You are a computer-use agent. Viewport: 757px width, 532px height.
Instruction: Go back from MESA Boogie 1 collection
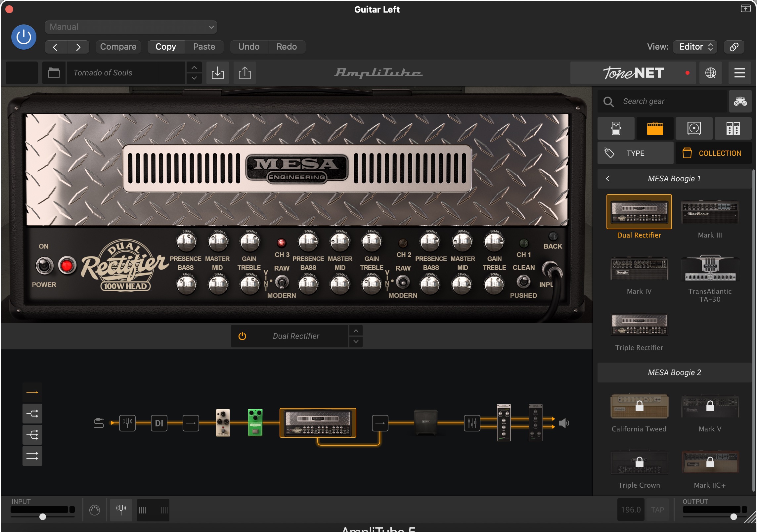coord(607,179)
